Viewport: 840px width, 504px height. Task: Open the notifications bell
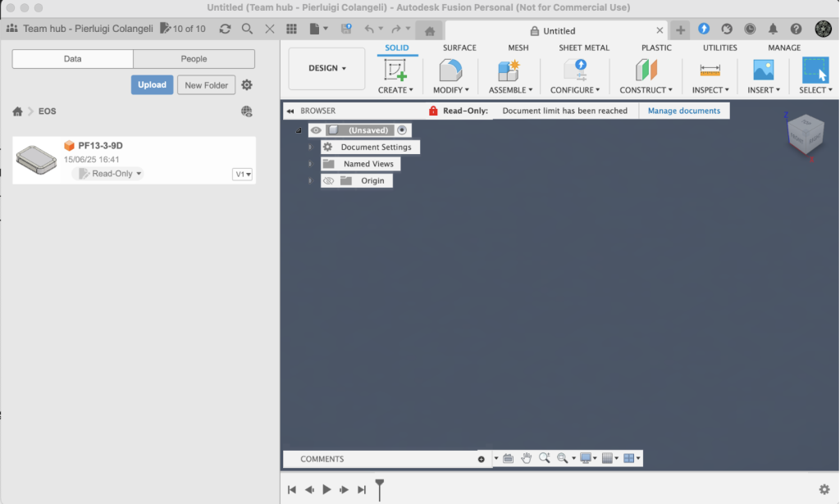773,29
